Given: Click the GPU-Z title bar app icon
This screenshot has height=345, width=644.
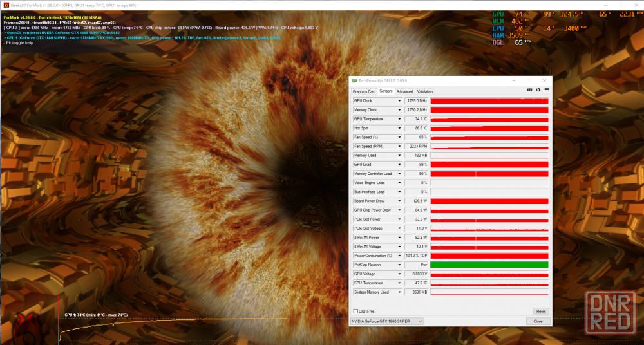Looking at the screenshot, I should click(x=354, y=81).
